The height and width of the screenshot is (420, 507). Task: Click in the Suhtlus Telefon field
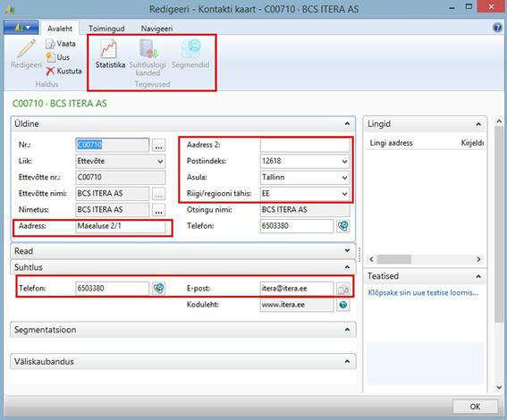pyautogui.click(x=112, y=288)
